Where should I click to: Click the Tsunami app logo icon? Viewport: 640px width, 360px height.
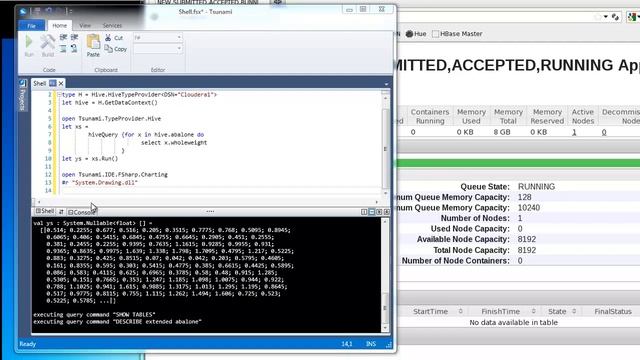tap(22, 11)
